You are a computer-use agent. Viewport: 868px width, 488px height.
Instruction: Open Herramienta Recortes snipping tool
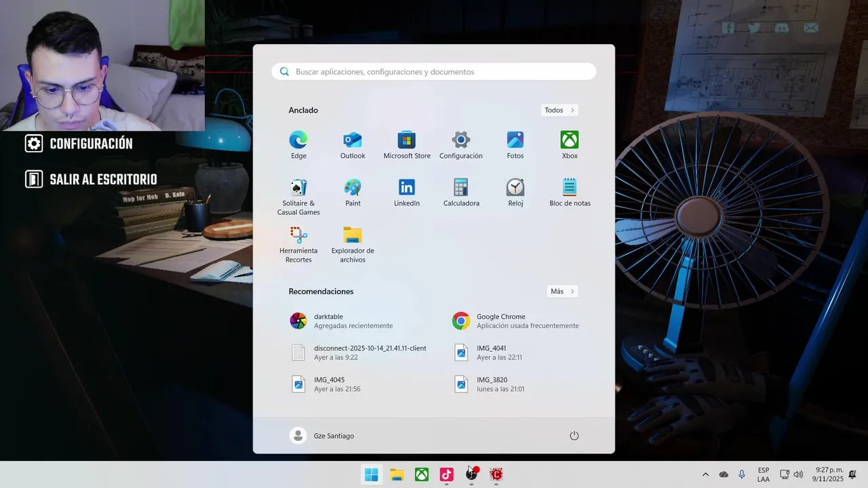click(x=298, y=244)
